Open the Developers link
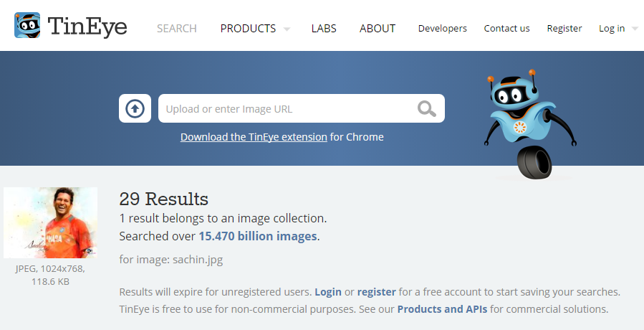The image size is (644, 330). (x=442, y=29)
